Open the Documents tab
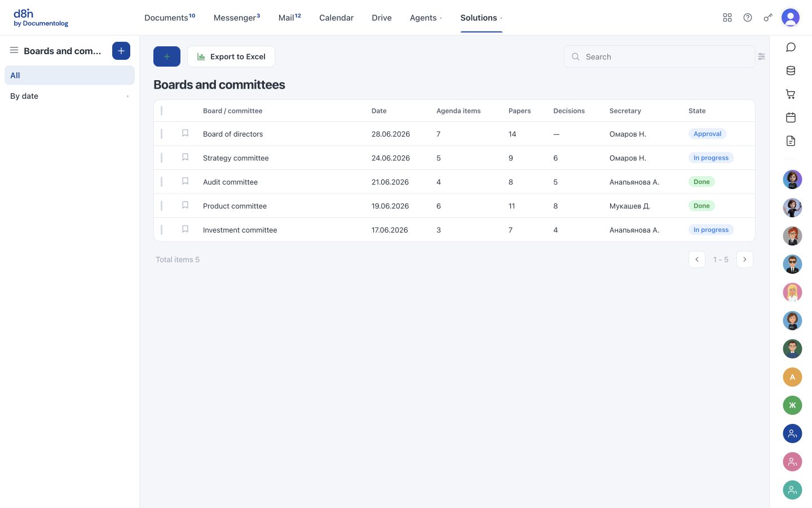The height and width of the screenshot is (508, 812). 170,17
